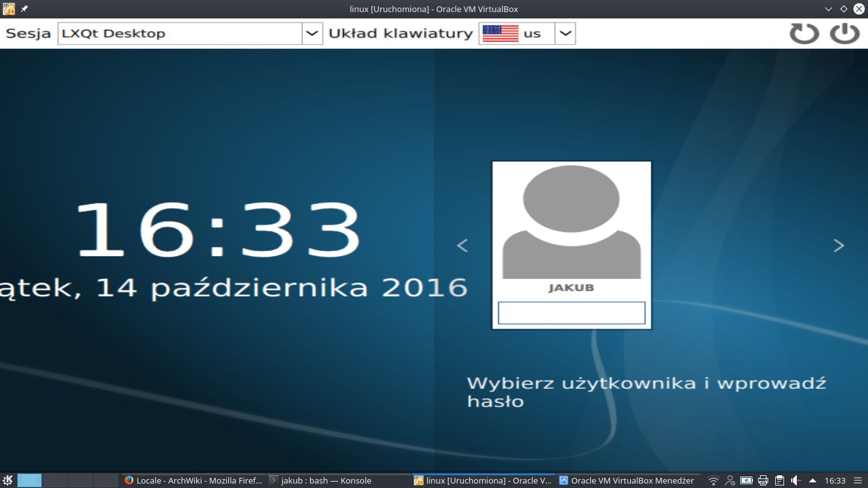
Task: Click the password field under JAKUB
Action: click(x=571, y=313)
